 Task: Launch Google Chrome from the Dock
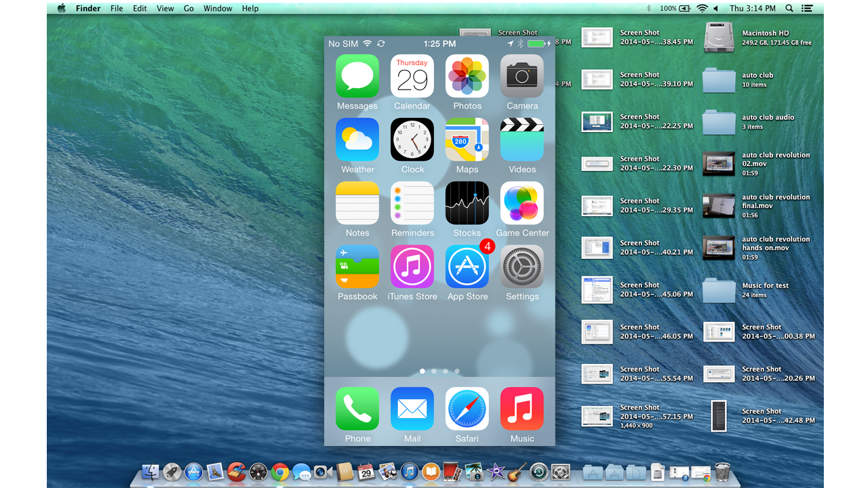coord(280,472)
